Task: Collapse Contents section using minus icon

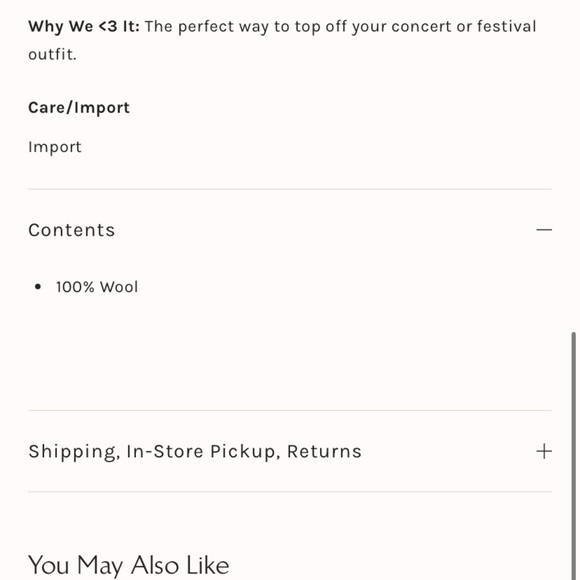Action: click(544, 230)
